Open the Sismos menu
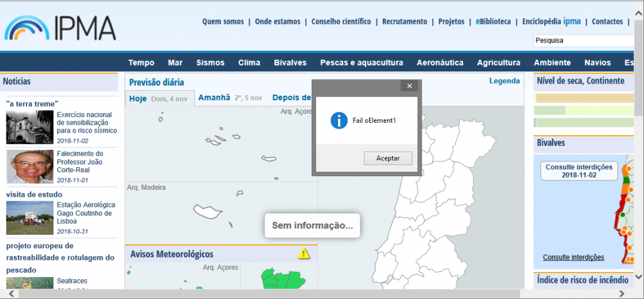This screenshot has height=299, width=644. pyautogui.click(x=211, y=63)
